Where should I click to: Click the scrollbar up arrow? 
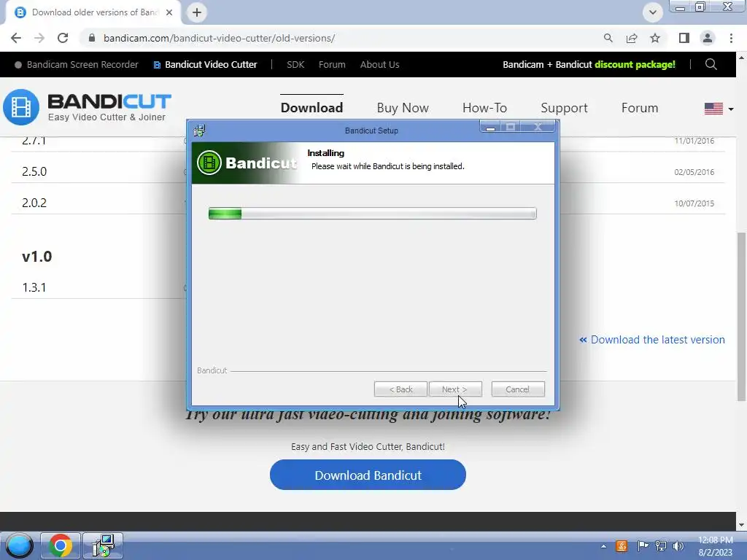pos(741,58)
